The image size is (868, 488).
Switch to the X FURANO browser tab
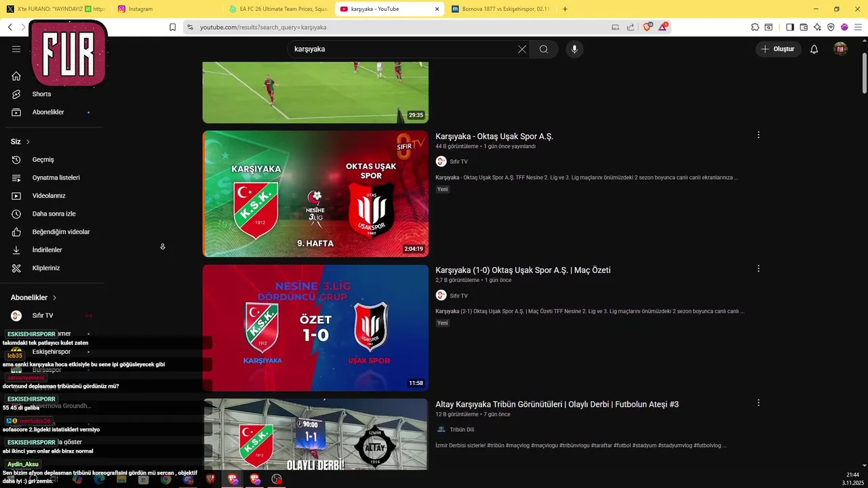(x=56, y=9)
